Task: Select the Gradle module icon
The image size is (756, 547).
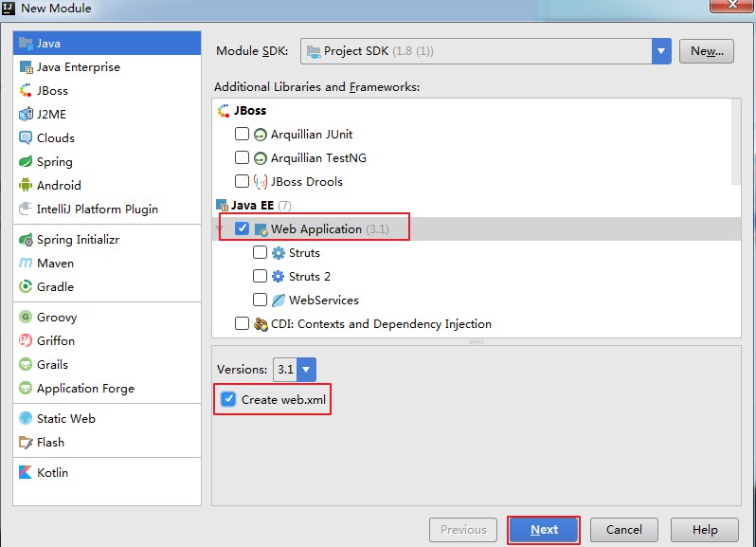Action: pos(26,287)
